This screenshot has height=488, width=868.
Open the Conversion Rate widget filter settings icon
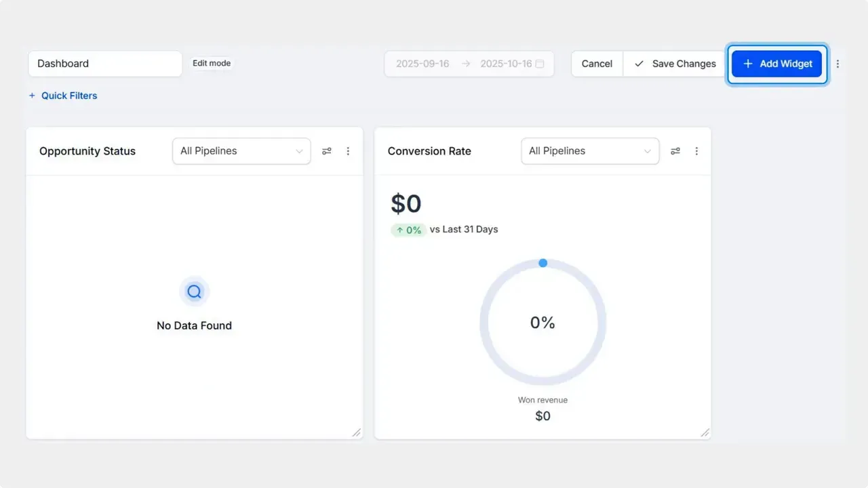tap(675, 150)
